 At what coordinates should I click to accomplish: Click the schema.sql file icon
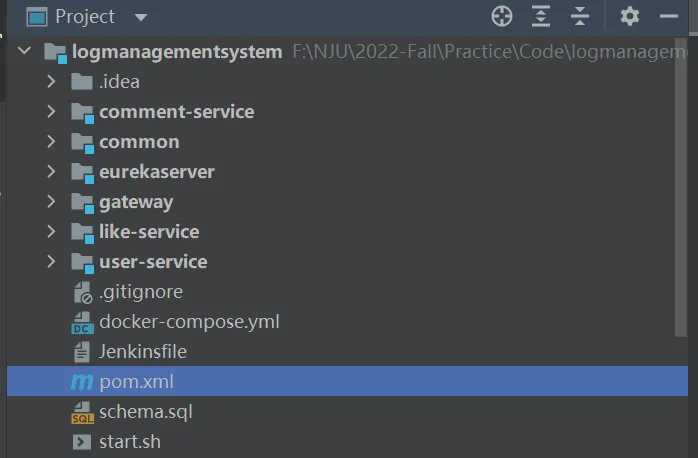point(82,411)
